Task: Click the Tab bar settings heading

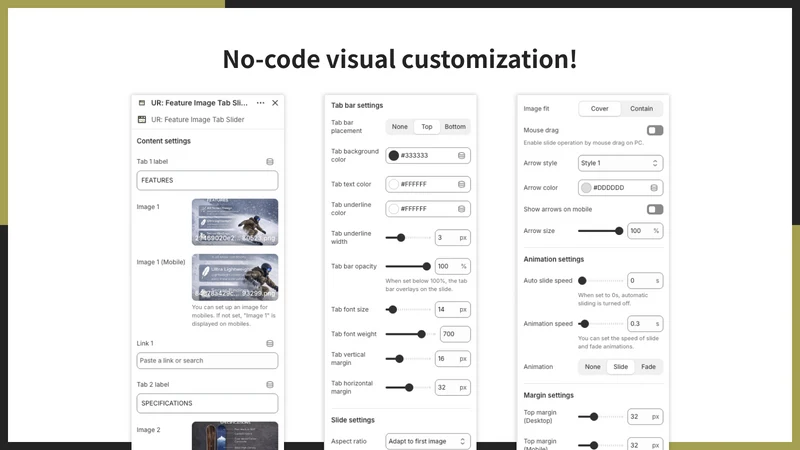Action: [357, 105]
